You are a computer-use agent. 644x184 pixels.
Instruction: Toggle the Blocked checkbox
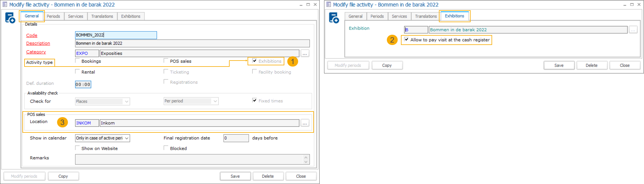coord(166,148)
